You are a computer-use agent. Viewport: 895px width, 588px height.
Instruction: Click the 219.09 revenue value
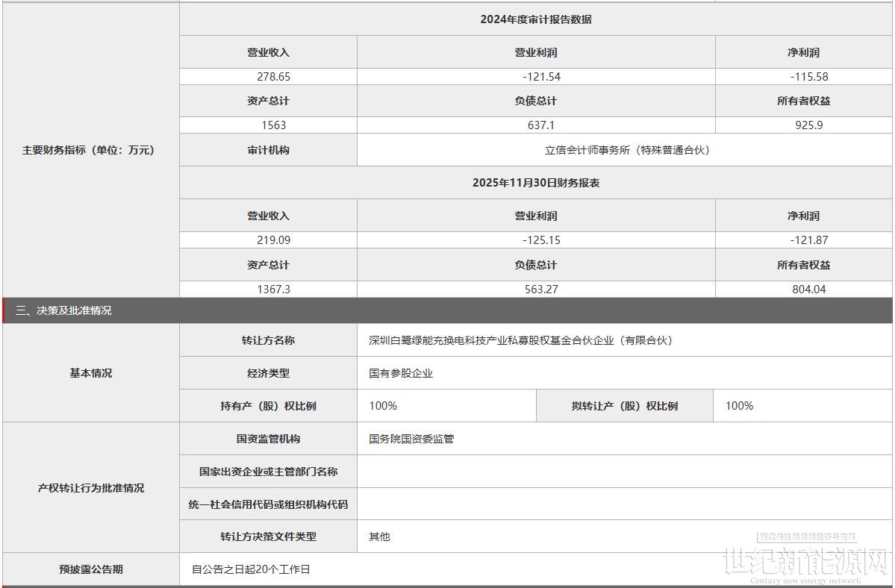[x=272, y=240]
